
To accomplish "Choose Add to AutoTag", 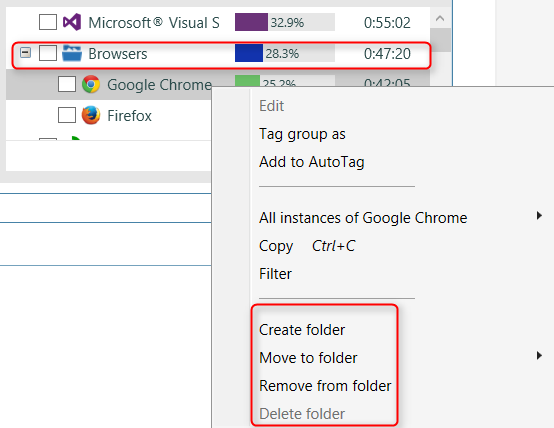I will pos(312,162).
